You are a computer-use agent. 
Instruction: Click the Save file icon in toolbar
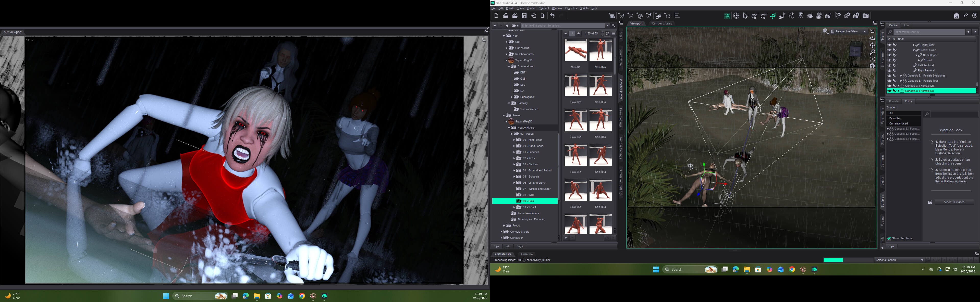[524, 16]
